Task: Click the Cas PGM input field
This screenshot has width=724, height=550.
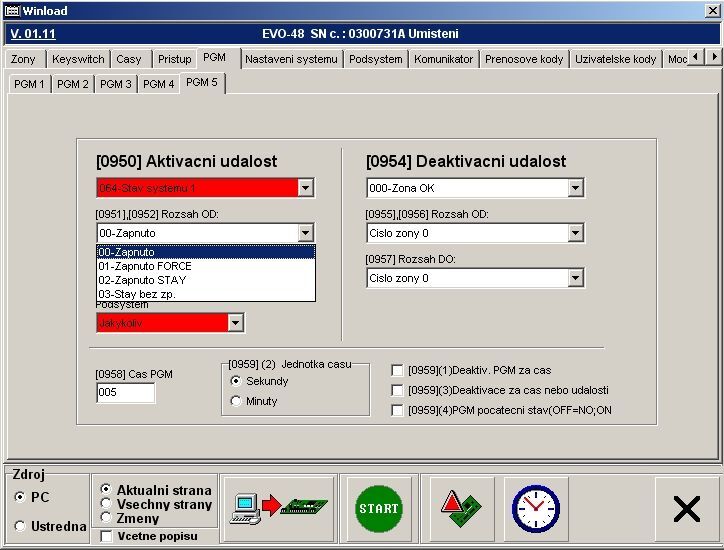Action: click(125, 393)
